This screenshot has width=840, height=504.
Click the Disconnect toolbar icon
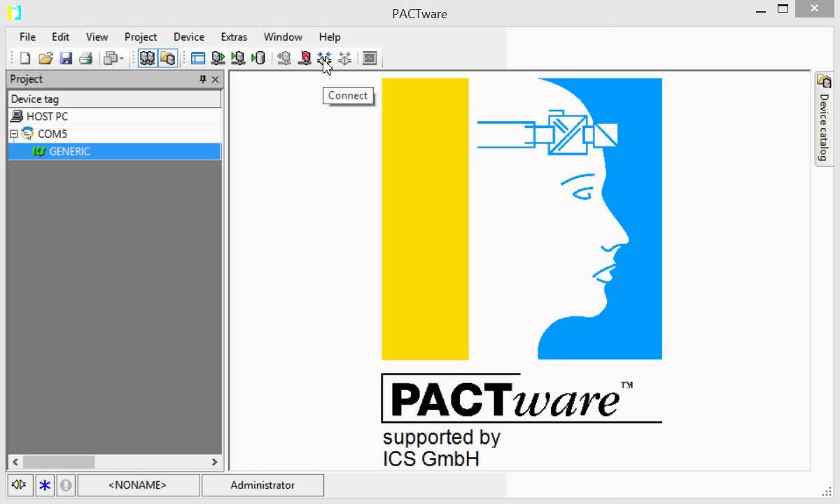[x=344, y=59]
